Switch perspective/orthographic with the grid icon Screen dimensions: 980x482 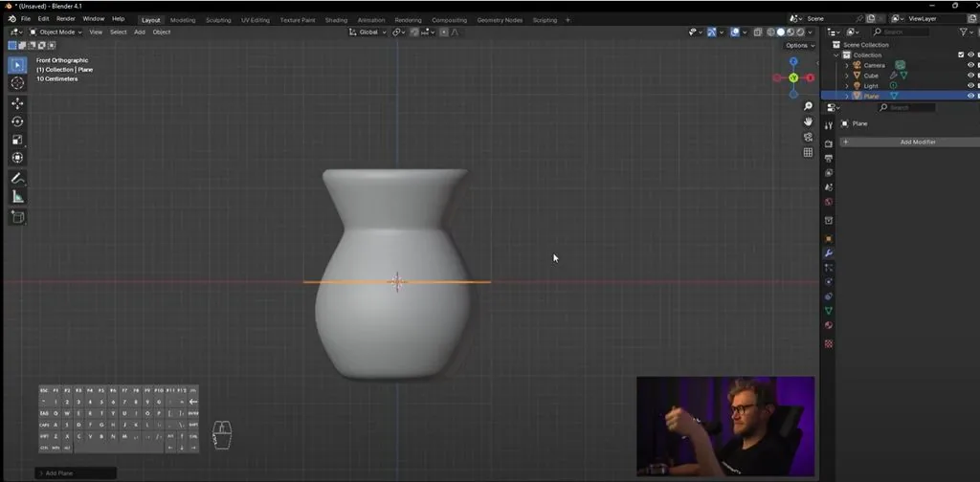tap(808, 152)
